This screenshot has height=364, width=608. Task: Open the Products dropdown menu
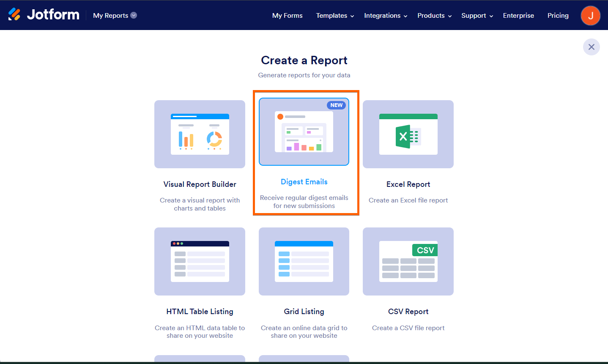tap(435, 16)
